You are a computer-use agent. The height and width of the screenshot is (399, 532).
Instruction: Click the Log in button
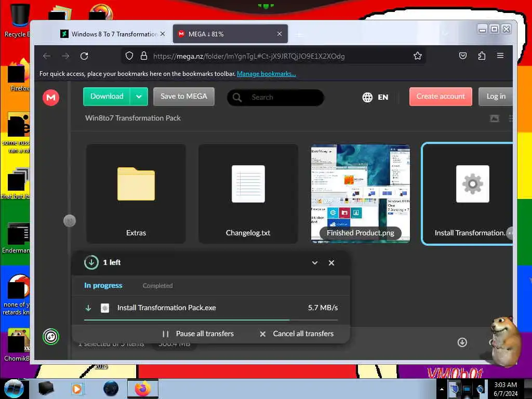tap(495, 97)
